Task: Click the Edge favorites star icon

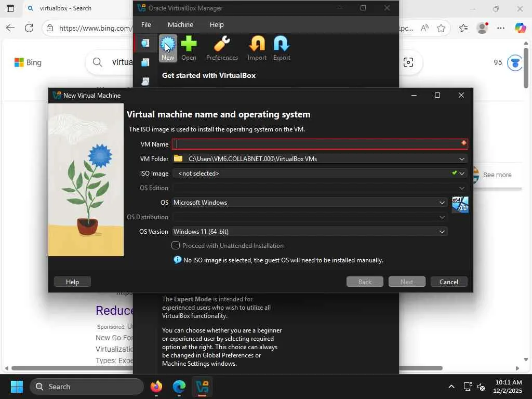Action: (441, 28)
